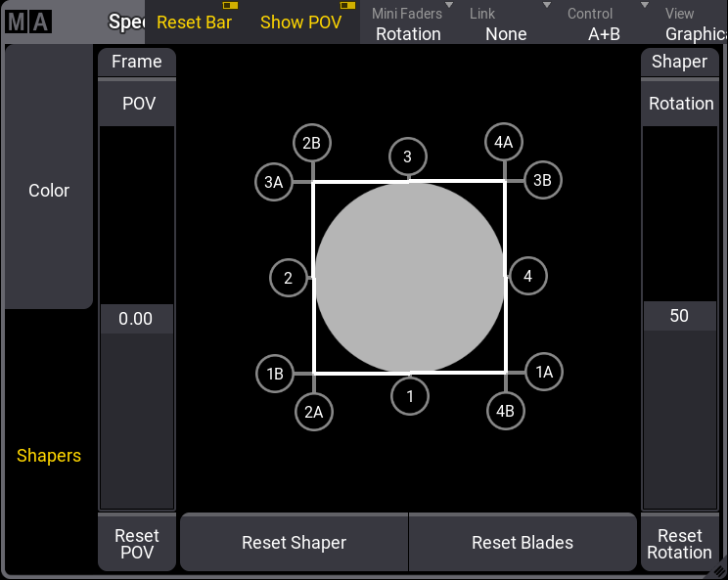
Task: Select blade handle 2B
Action: coord(312,143)
